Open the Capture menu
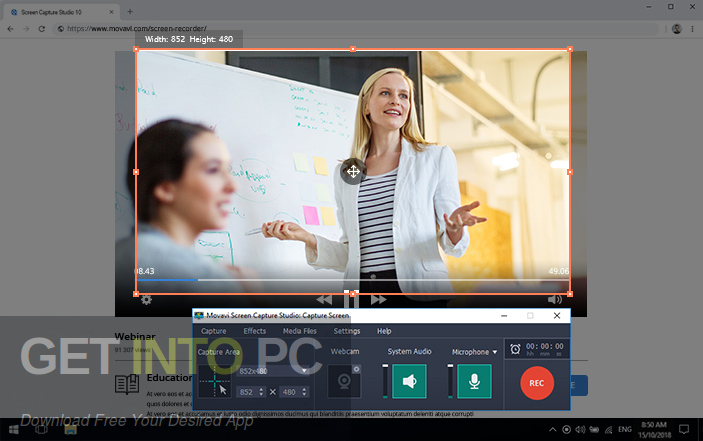The width and height of the screenshot is (703, 441). tap(213, 331)
